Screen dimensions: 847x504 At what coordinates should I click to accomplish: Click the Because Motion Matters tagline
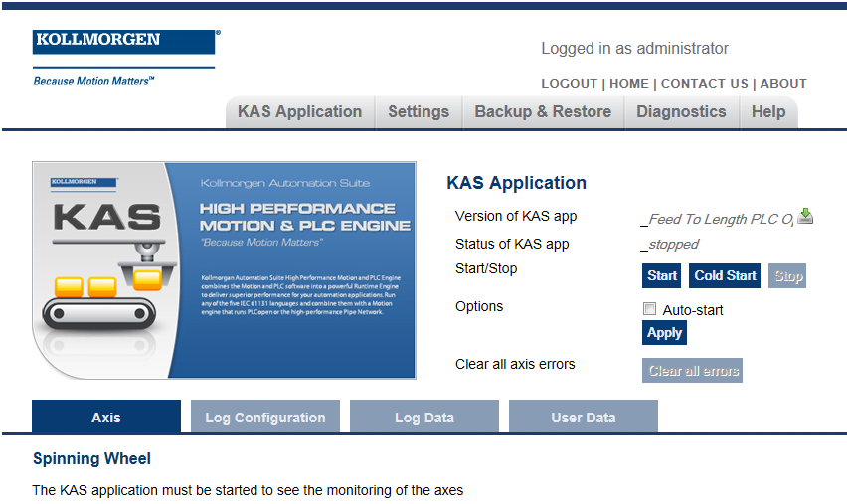pos(94,82)
